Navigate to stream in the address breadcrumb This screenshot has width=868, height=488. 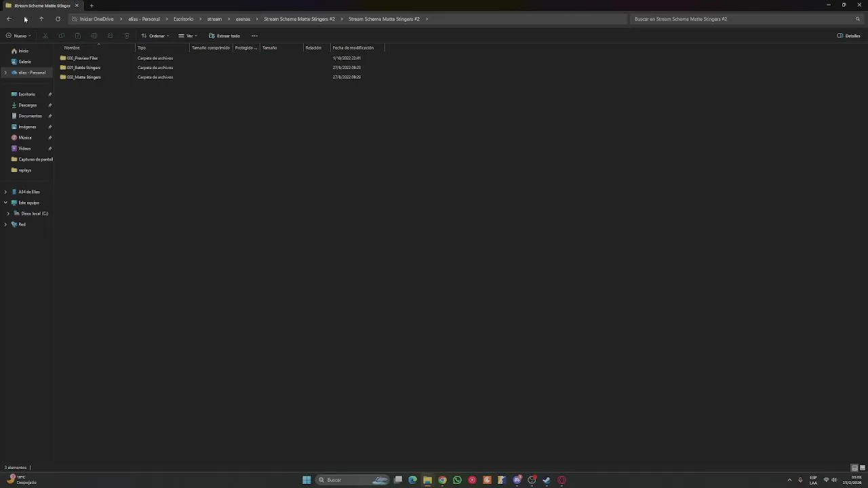(214, 19)
